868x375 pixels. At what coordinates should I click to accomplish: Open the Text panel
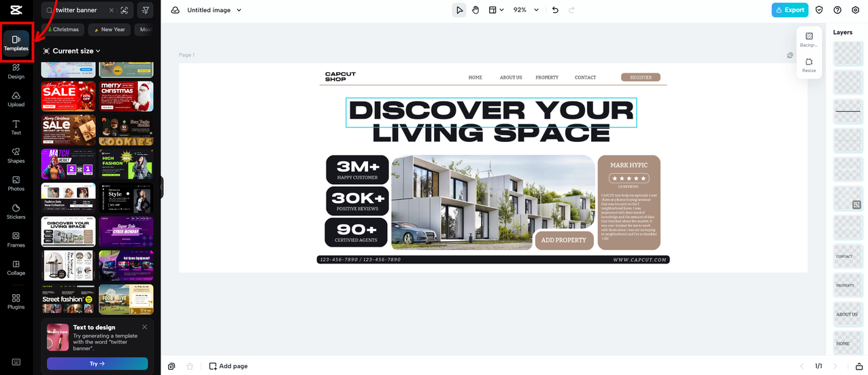[x=16, y=128]
